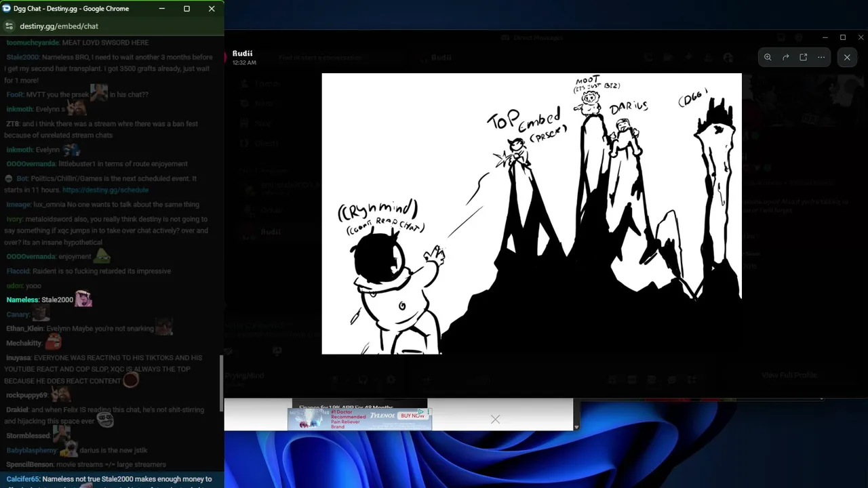The image size is (868, 488).
Task: Click the Bot flair icon
Action: coord(9,179)
